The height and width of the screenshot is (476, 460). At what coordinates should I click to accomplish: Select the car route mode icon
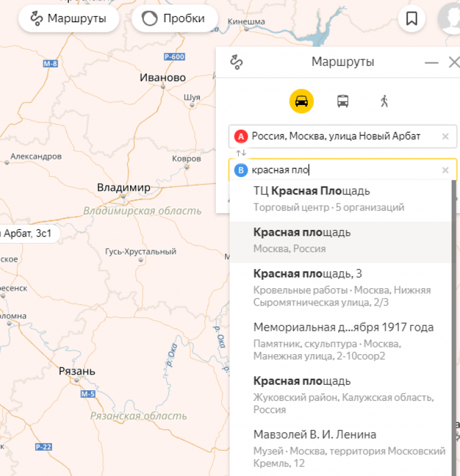(x=301, y=101)
